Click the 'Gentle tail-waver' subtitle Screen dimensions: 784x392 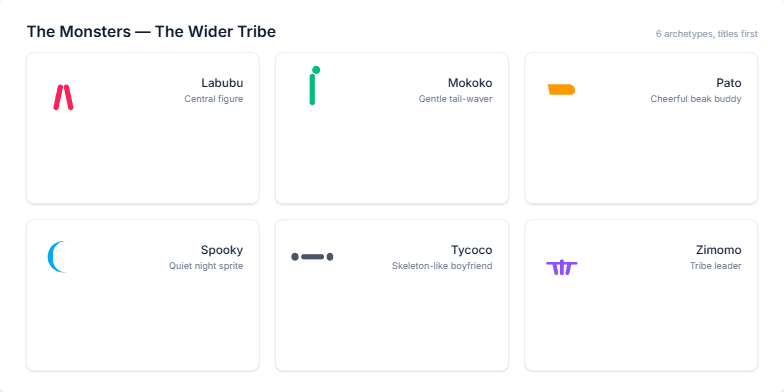[x=456, y=99]
